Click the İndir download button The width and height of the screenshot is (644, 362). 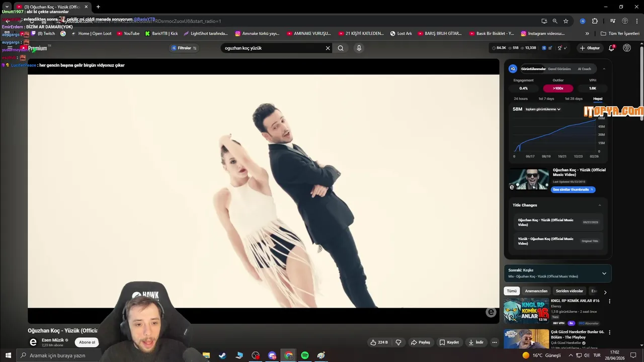coord(476,342)
